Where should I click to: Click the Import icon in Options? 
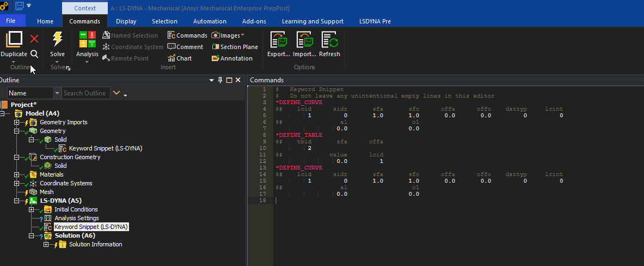tap(304, 40)
